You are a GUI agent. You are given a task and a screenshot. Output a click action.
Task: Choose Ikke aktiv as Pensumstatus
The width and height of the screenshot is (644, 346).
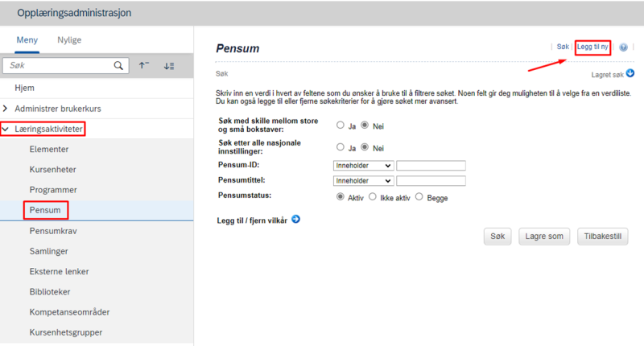point(373,196)
